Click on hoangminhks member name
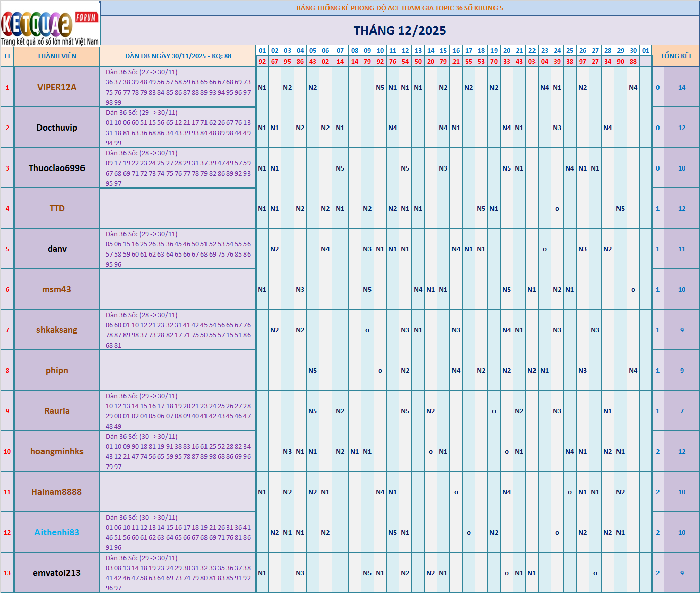700x593 pixels. (57, 451)
